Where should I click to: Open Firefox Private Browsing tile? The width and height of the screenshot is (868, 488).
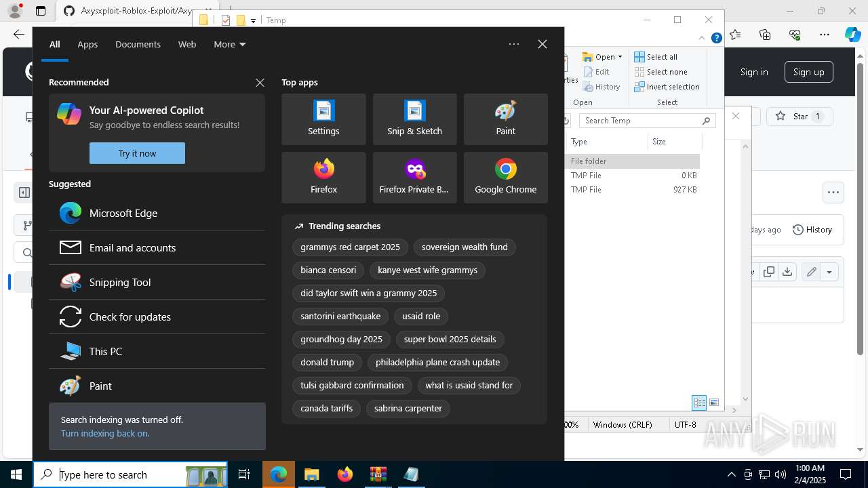(414, 178)
